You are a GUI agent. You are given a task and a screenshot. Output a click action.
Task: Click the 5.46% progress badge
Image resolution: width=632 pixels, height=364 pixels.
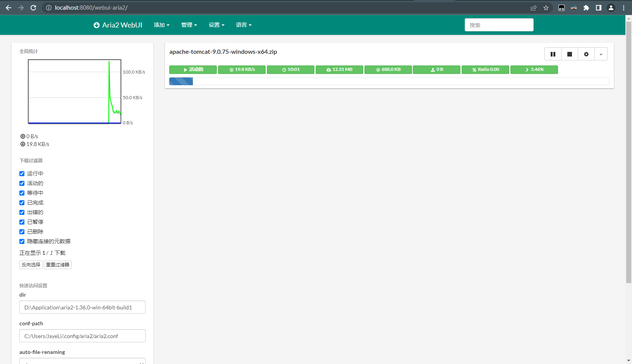click(534, 70)
